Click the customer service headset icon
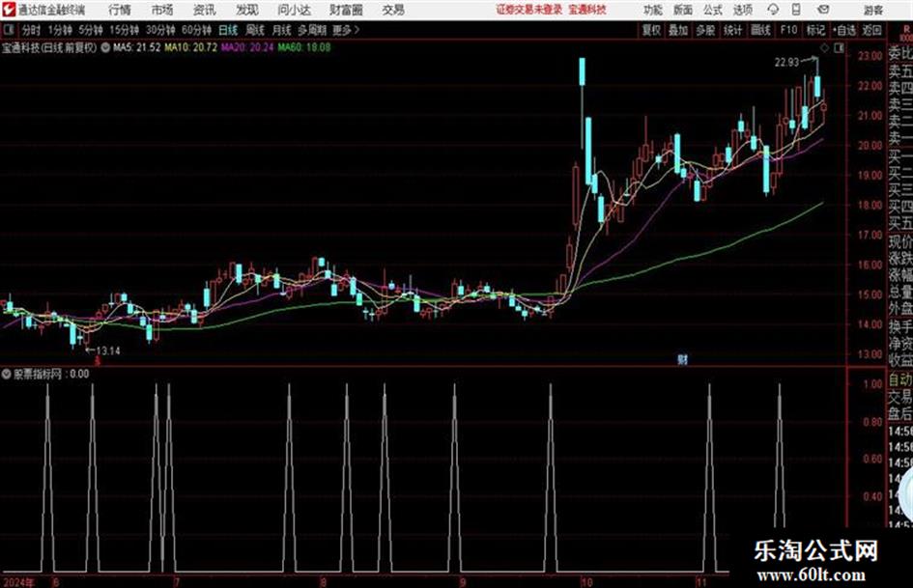 [x=773, y=10]
